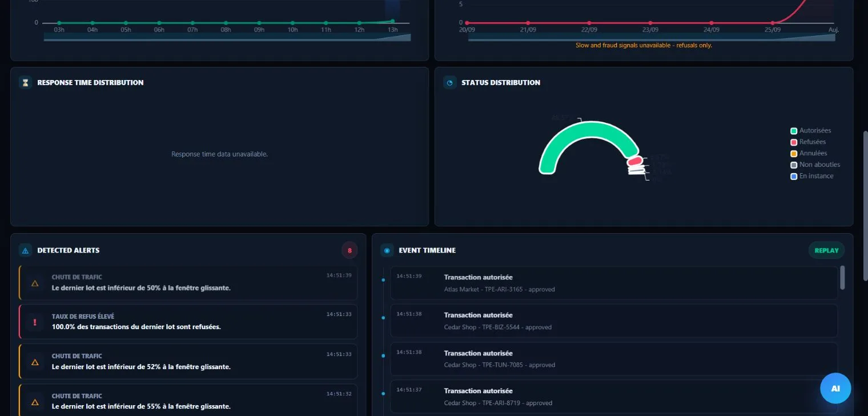
Task: Open the Cedar Shop TPE-TUN-7085 timeline event
Action: (x=614, y=359)
